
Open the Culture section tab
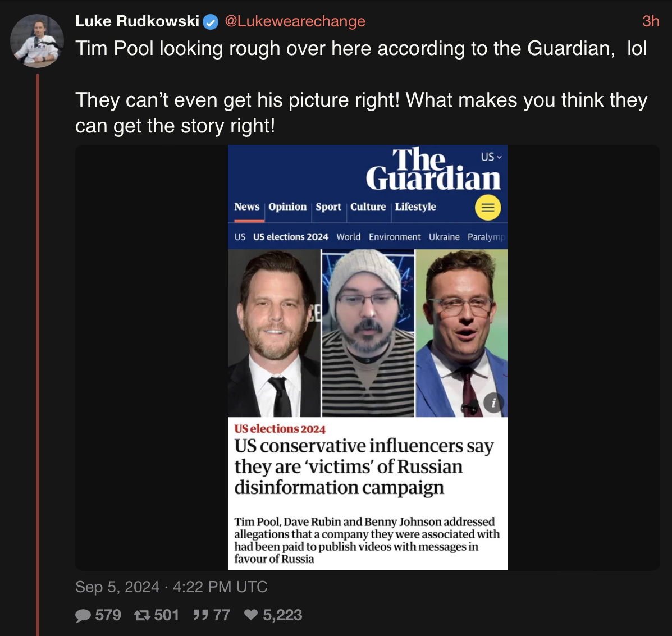368,207
